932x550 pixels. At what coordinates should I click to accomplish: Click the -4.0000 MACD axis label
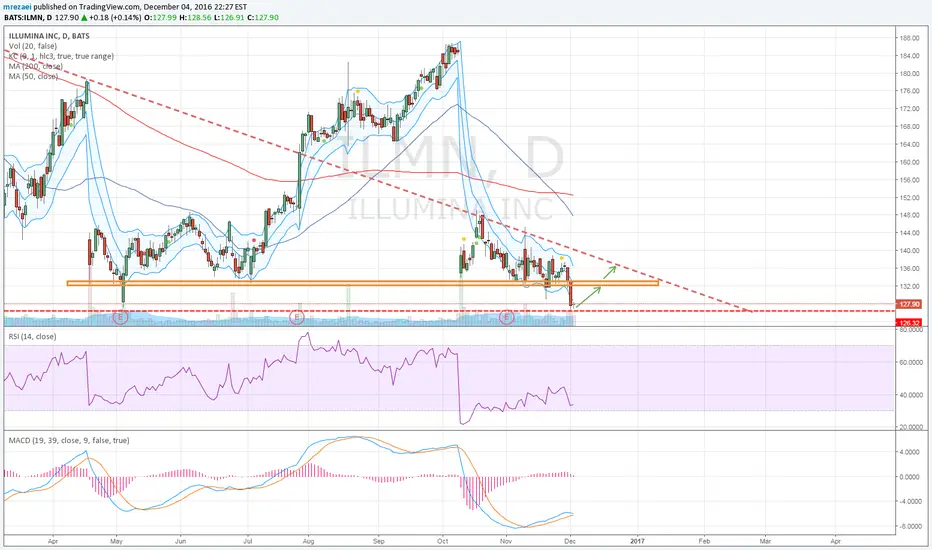click(910, 501)
